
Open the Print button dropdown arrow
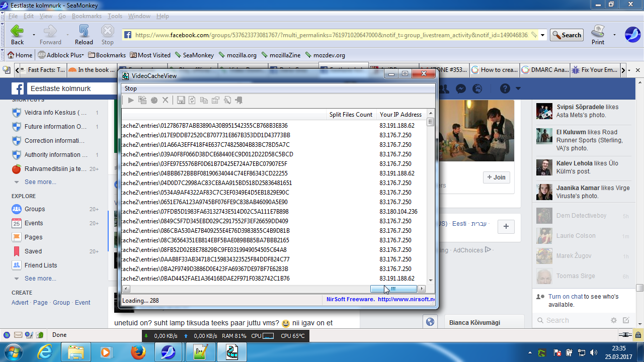pos(614,35)
